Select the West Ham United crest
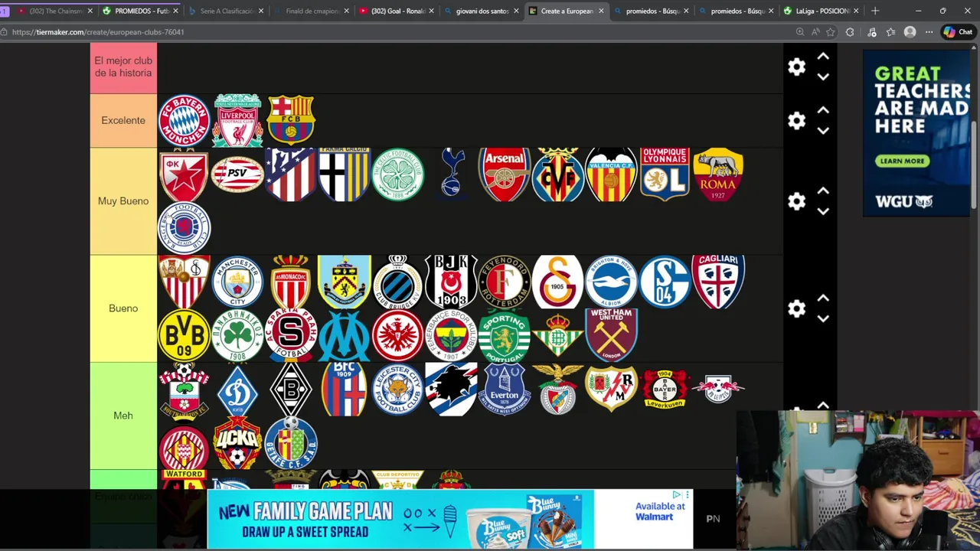 pyautogui.click(x=611, y=335)
